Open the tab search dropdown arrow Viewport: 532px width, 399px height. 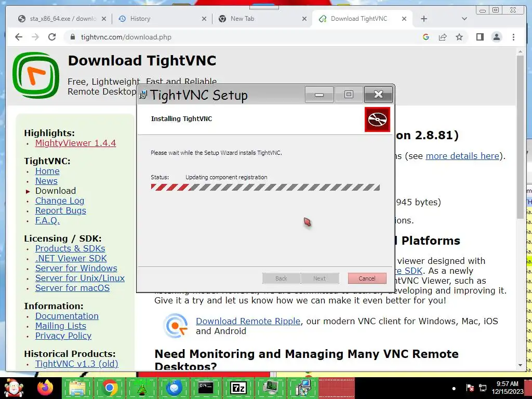[x=464, y=19]
